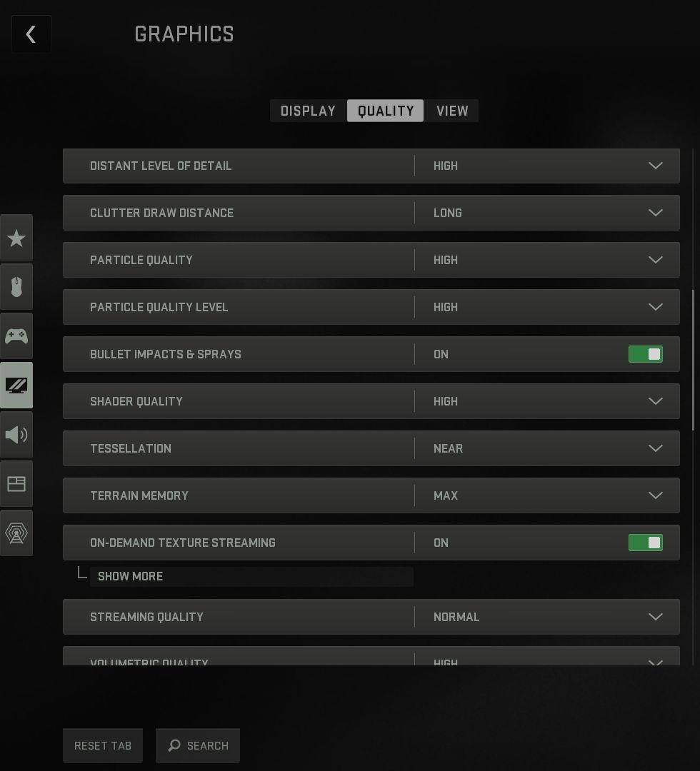The height and width of the screenshot is (771, 700).
Task: Open the Shader Quality dropdown
Action: point(654,401)
